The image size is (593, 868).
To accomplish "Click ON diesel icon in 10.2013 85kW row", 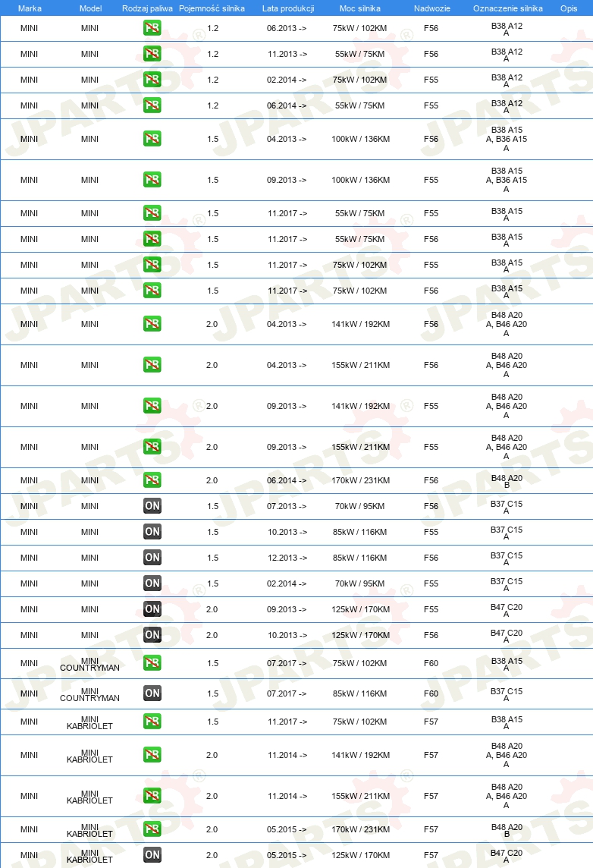I will 152,531.
